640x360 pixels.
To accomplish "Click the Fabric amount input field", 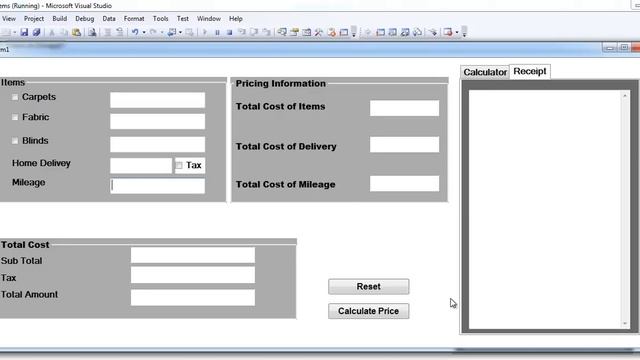I will (158, 121).
